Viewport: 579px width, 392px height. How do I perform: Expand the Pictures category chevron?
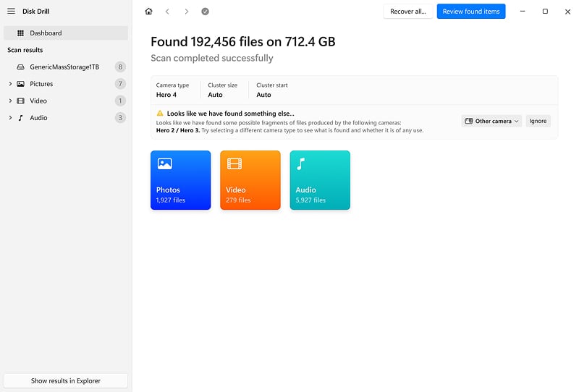point(10,84)
